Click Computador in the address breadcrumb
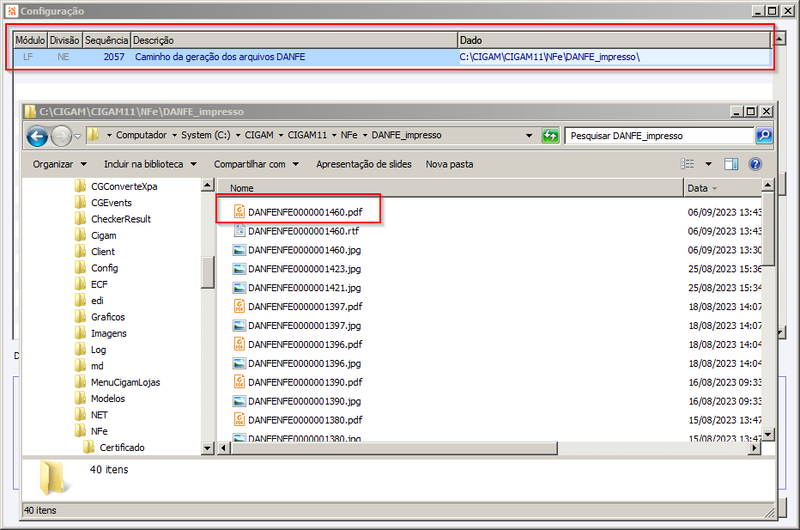This screenshot has width=800, height=530. click(141, 135)
